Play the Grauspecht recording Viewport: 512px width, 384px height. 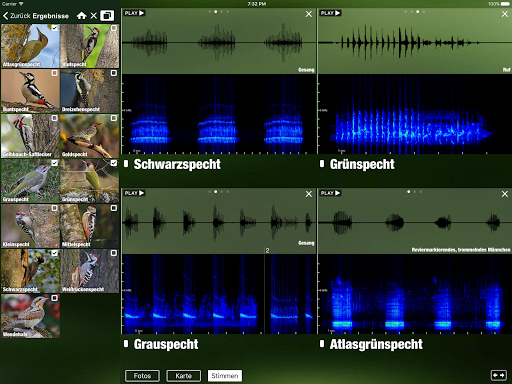(134, 193)
